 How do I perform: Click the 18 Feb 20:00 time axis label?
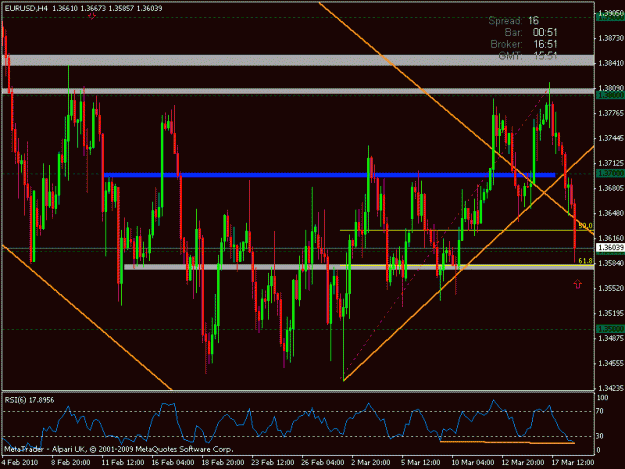point(223,463)
